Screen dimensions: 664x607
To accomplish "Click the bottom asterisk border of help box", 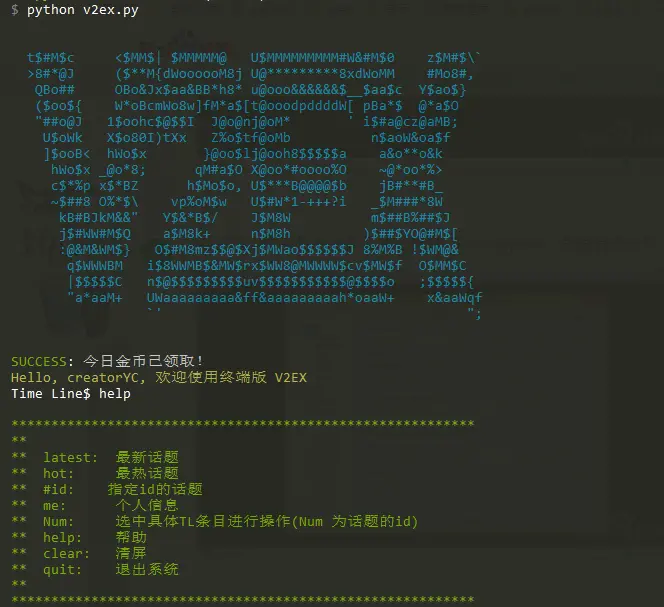I will [243, 599].
